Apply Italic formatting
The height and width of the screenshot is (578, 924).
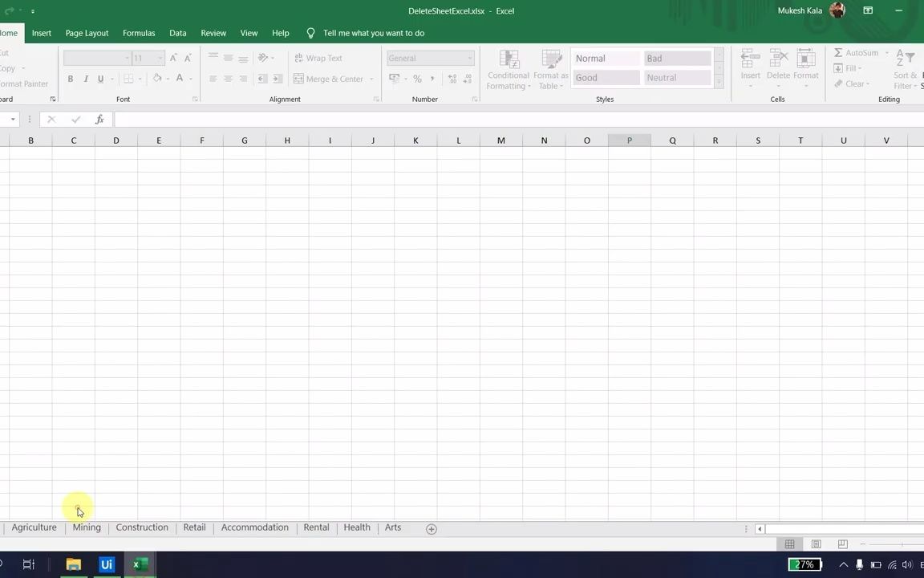click(x=84, y=78)
